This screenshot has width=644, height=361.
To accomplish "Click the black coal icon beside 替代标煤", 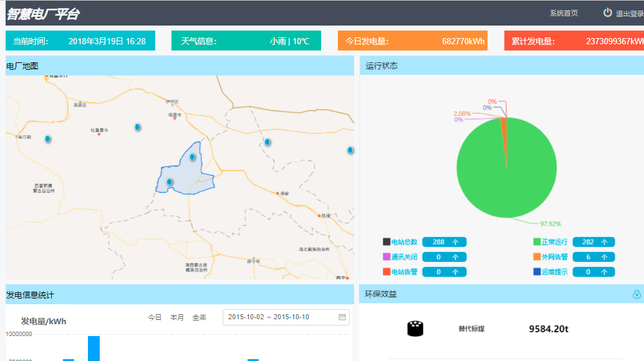I will (x=415, y=329).
